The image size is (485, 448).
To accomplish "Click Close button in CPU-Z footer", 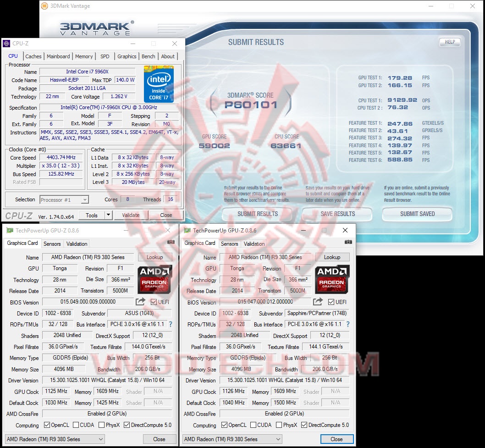I will [166, 215].
